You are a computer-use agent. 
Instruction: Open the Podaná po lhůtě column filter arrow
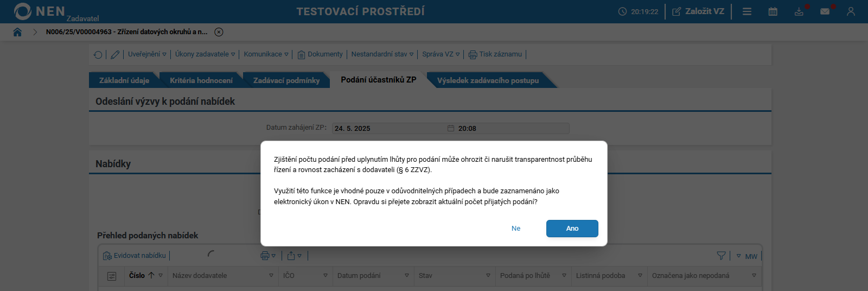click(x=564, y=276)
